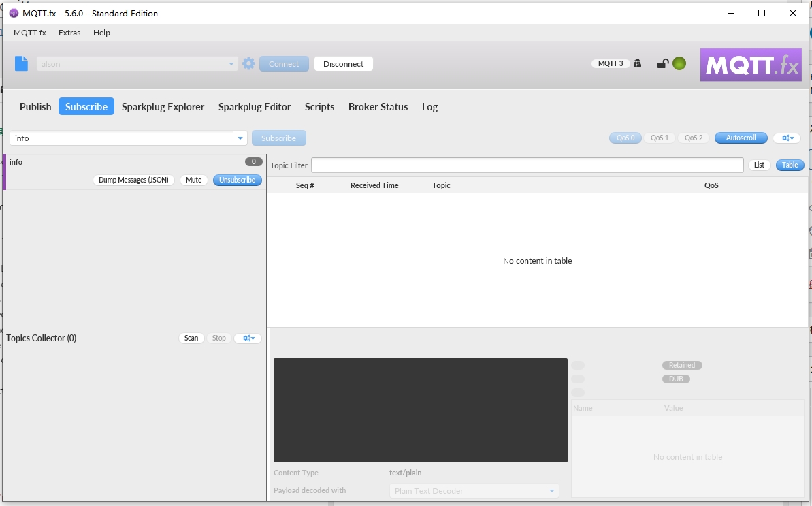Click the Value column header
Image resolution: width=812 pixels, height=506 pixels.
coord(673,408)
